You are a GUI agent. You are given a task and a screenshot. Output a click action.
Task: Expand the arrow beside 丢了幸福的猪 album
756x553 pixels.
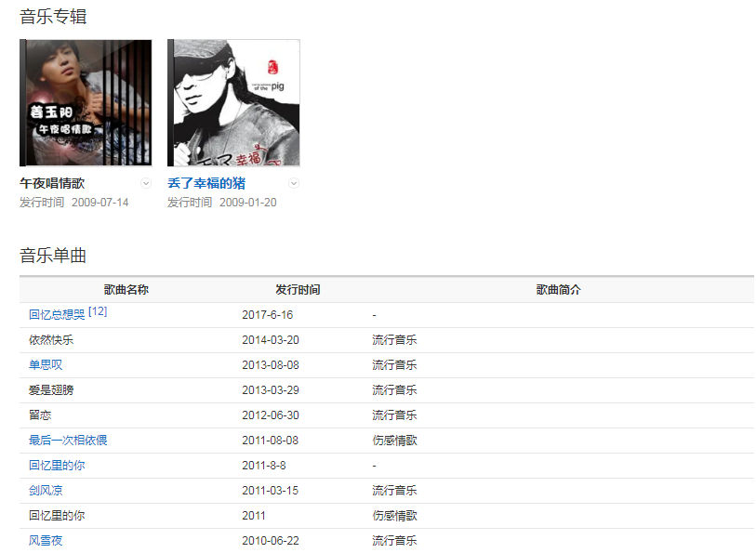coord(294,183)
